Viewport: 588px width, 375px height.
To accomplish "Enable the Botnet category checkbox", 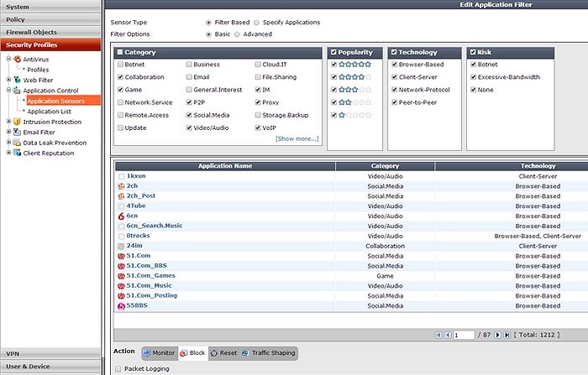I will coord(121,64).
